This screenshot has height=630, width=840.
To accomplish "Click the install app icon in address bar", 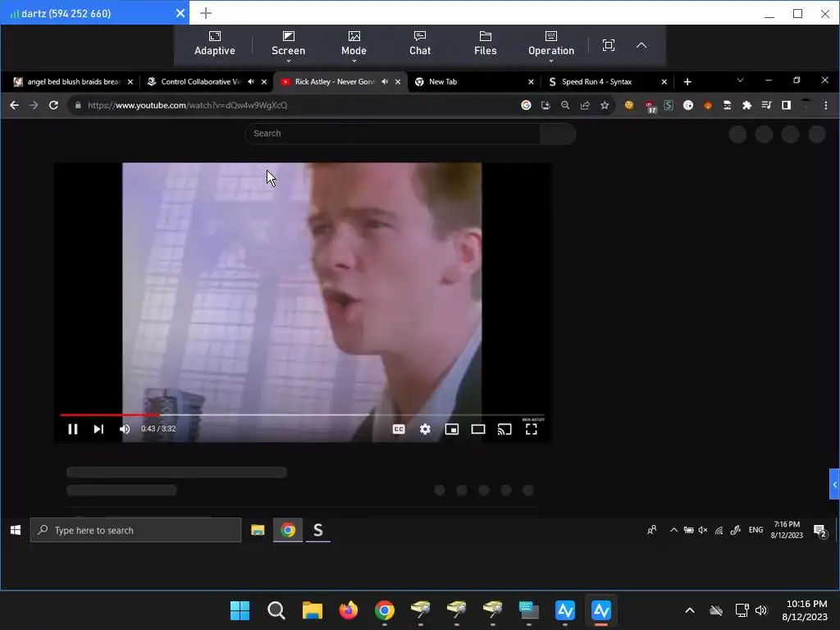I will 546,105.
